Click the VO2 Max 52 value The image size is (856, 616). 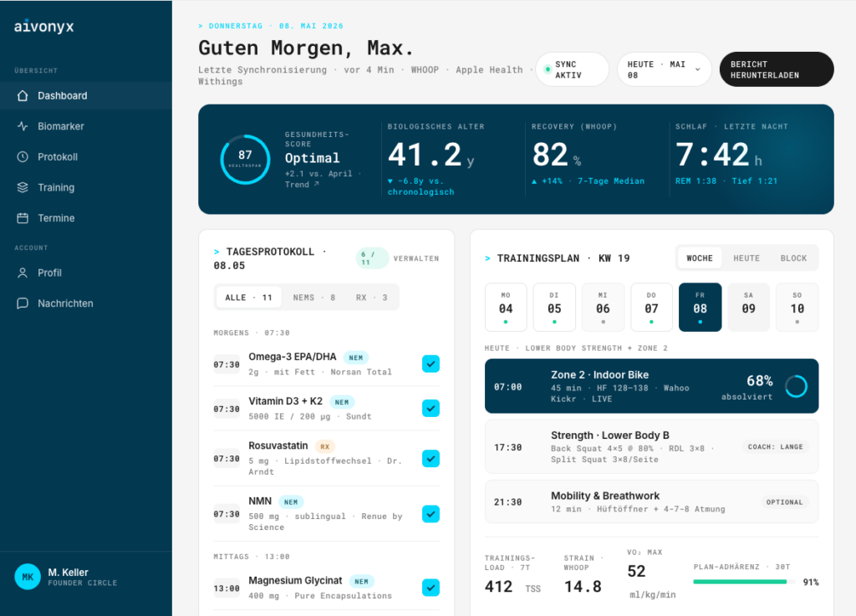click(636, 571)
